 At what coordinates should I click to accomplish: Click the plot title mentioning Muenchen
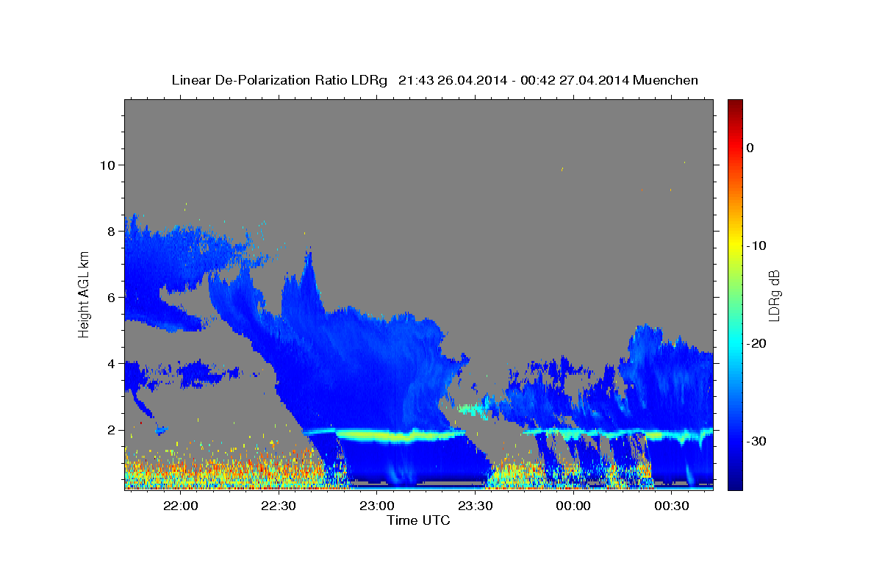(x=434, y=80)
